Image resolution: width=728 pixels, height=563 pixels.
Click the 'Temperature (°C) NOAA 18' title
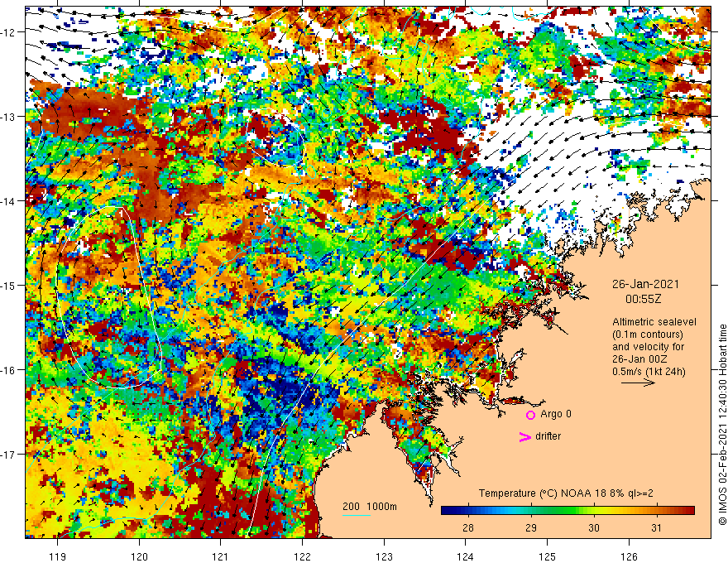[544, 493]
